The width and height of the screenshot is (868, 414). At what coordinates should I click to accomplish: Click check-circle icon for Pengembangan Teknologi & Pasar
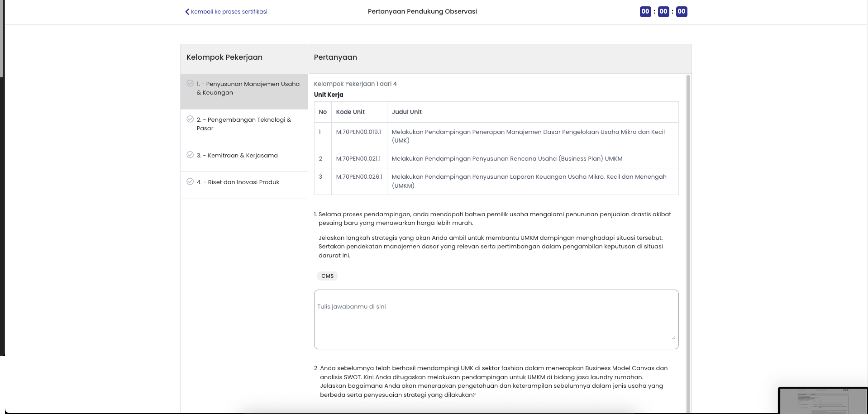pos(190,119)
